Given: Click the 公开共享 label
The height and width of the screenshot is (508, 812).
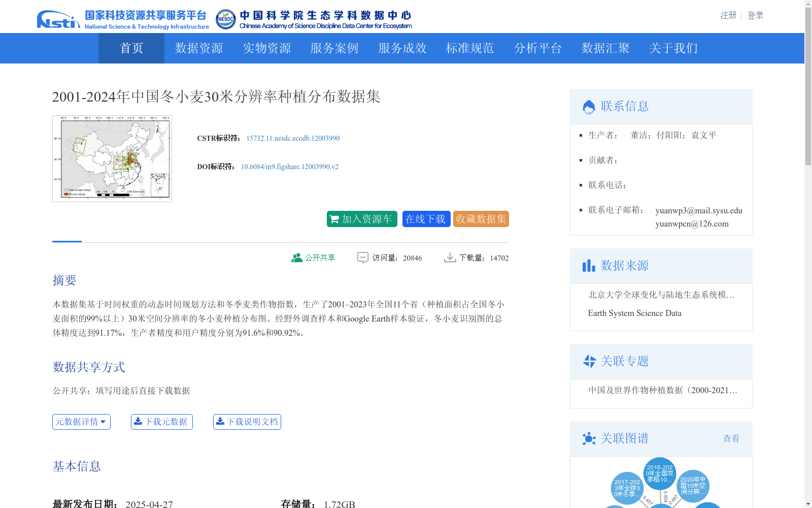Looking at the screenshot, I should pyautogui.click(x=320, y=258).
